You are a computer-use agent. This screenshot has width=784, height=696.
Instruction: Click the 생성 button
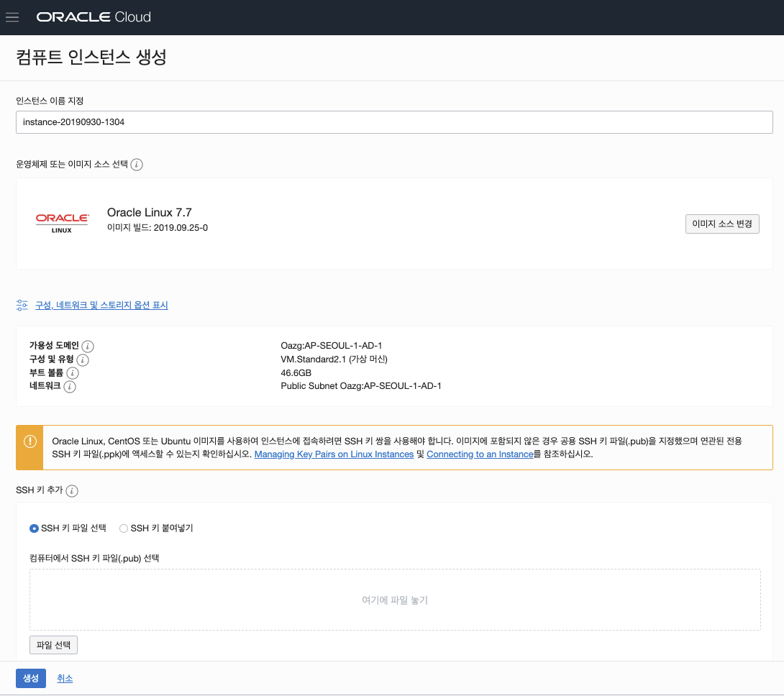point(31,678)
